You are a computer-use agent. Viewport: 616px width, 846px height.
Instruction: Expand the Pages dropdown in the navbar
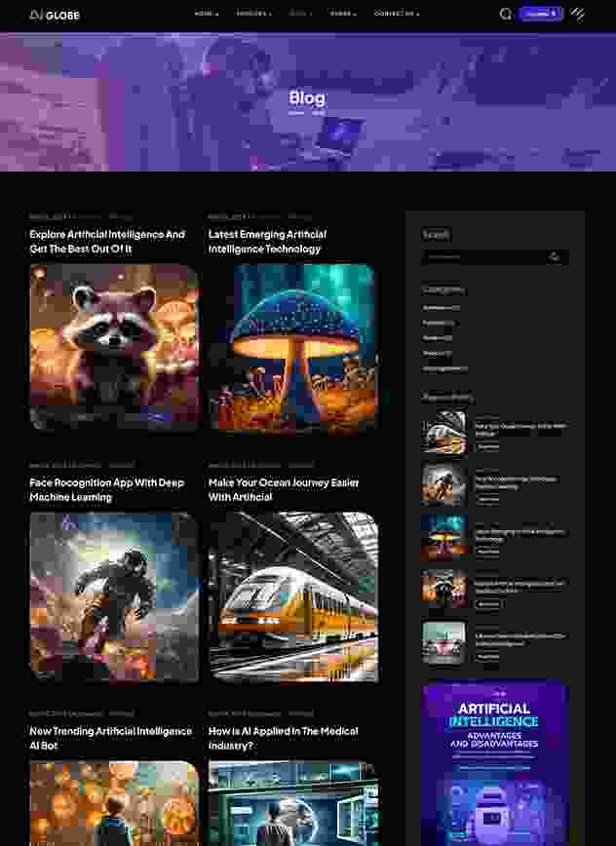point(343,15)
